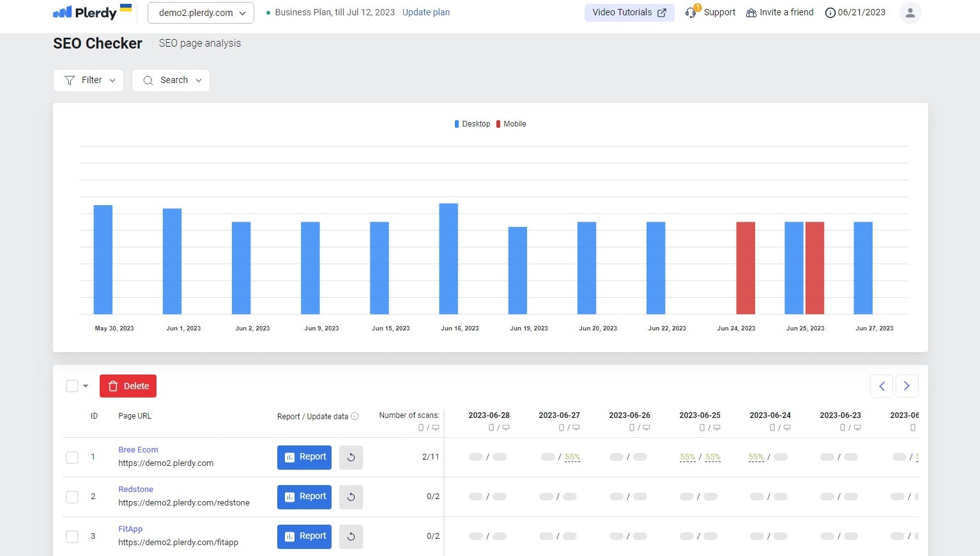Image resolution: width=980 pixels, height=556 pixels.
Task: Click the info icon beside Report / Update data
Action: point(355,415)
